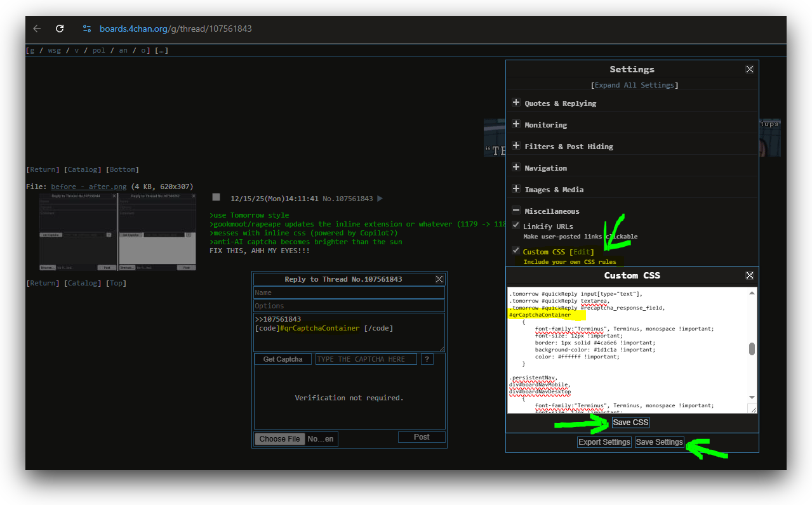Reload the page with the refresh icon
Screen dimensions: 812x505
click(60, 29)
